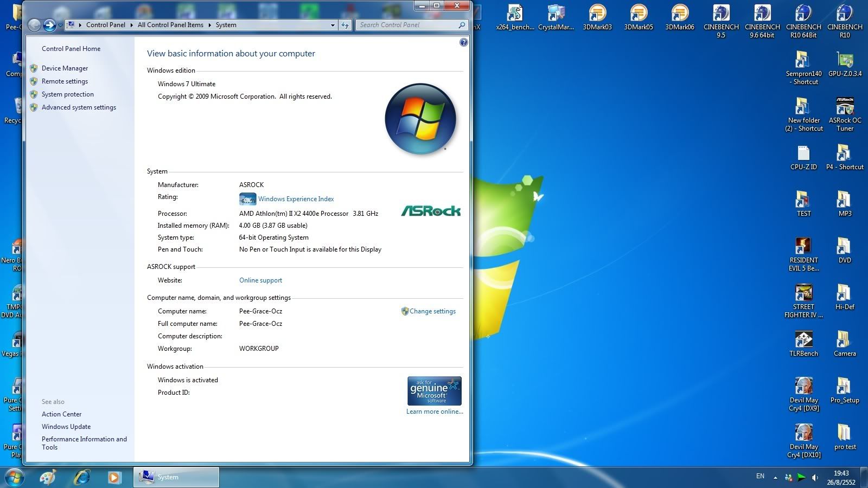
Task: Click the volume speaker tray icon
Action: click(x=815, y=478)
